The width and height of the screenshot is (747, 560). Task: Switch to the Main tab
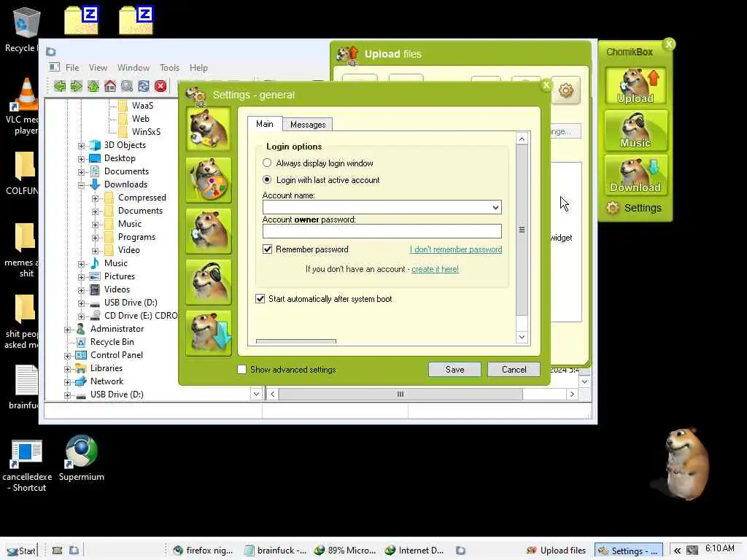tap(265, 124)
